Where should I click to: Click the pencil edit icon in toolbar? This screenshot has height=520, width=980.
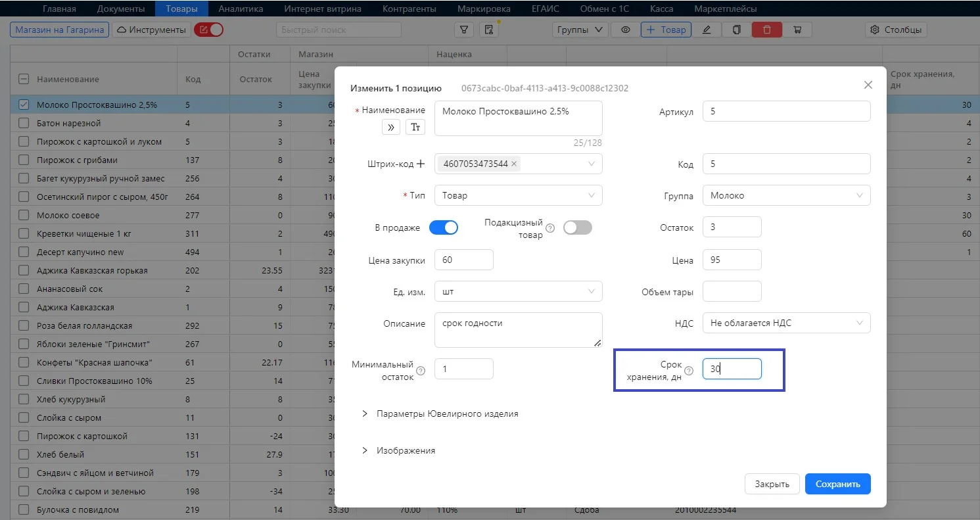[x=707, y=30]
